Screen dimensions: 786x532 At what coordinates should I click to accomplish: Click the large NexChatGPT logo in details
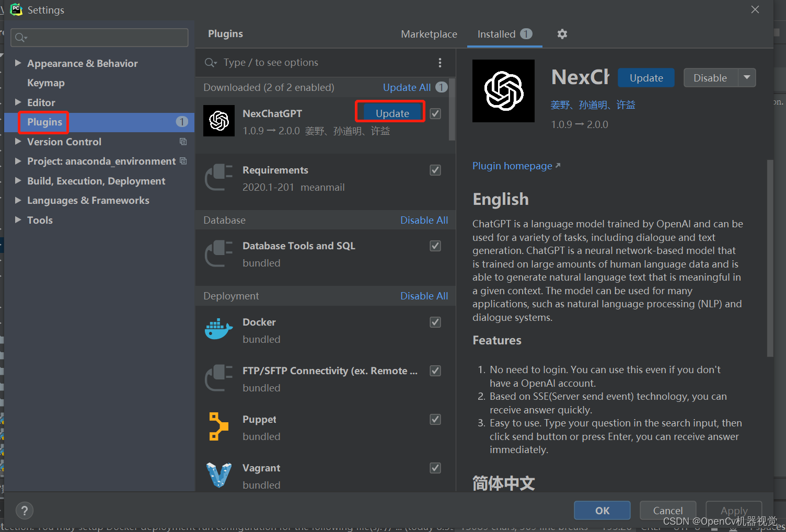coord(503,91)
